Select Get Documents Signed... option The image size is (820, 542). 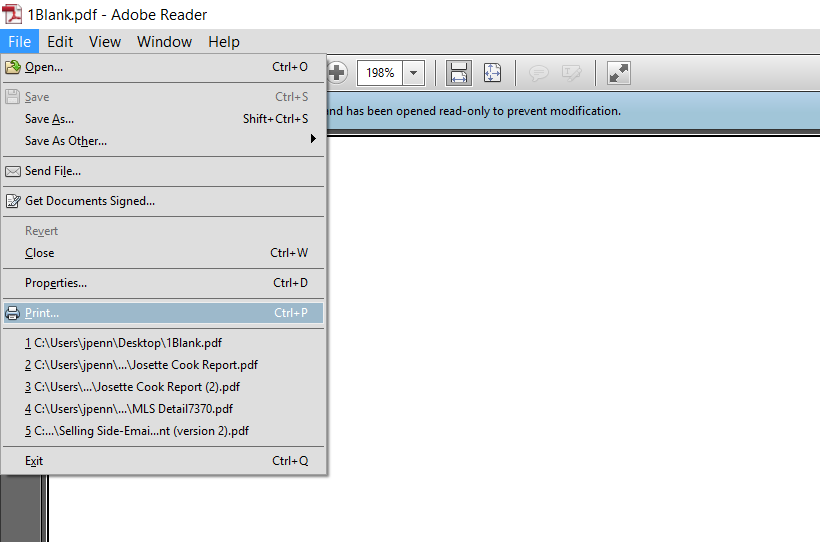coord(90,201)
